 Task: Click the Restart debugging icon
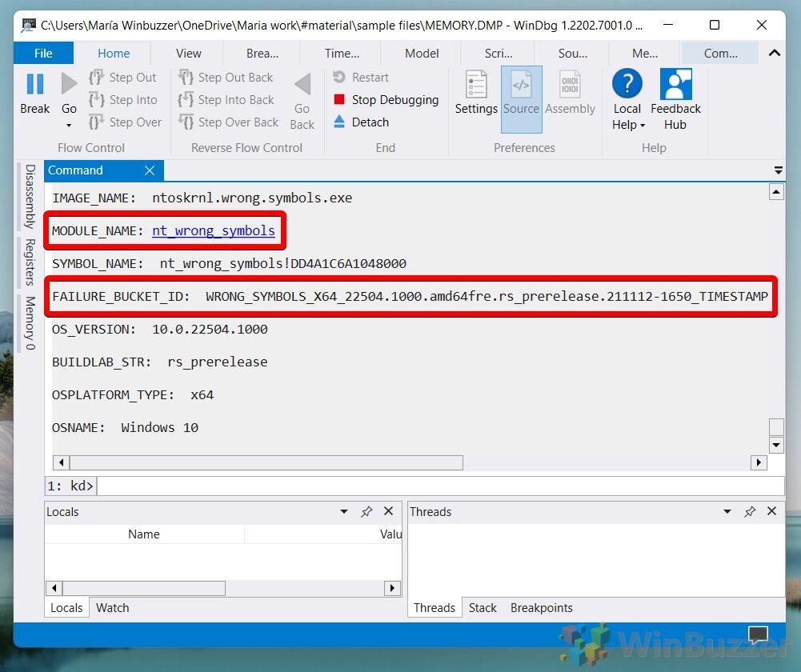click(x=339, y=77)
